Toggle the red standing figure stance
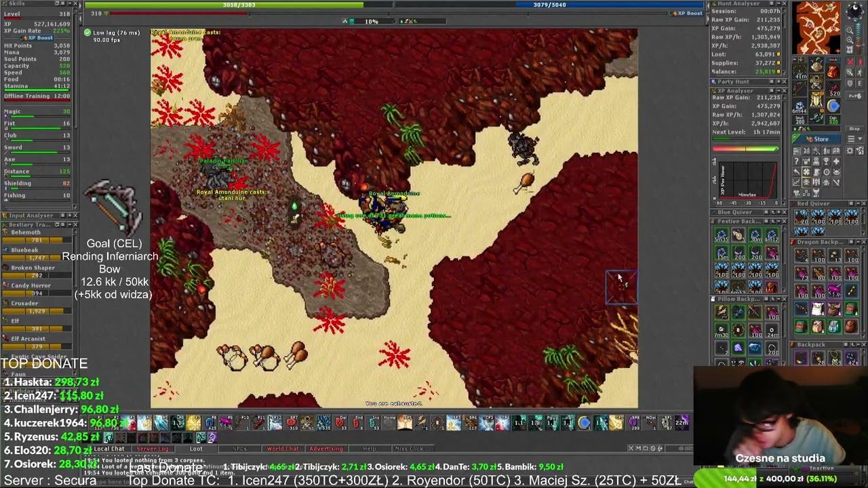The height and width of the screenshot is (488, 868). pos(860,62)
